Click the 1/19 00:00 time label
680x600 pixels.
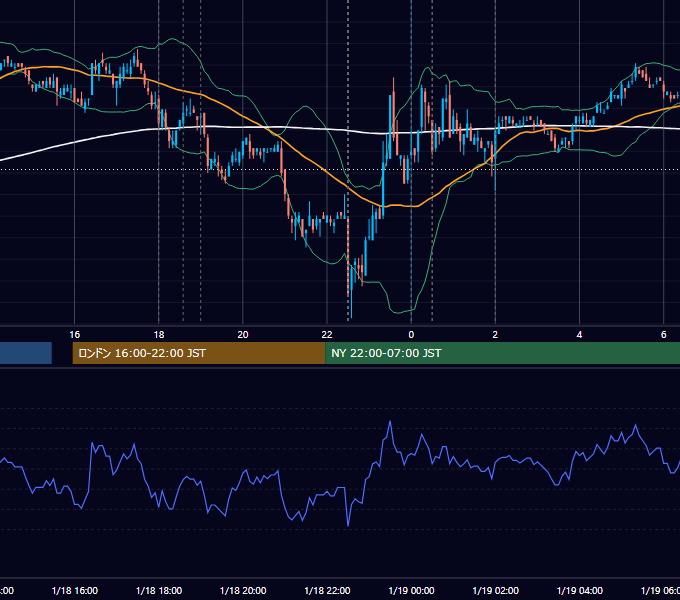point(411,590)
